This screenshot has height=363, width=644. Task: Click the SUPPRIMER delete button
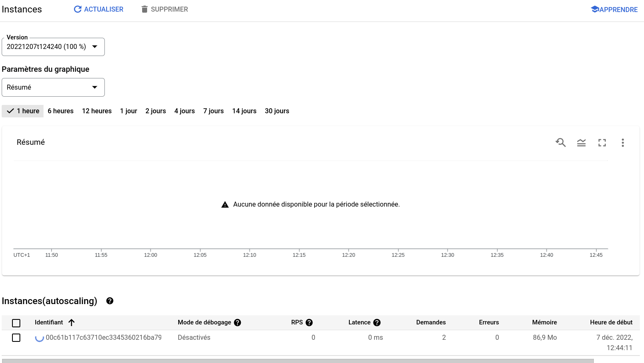tap(165, 9)
